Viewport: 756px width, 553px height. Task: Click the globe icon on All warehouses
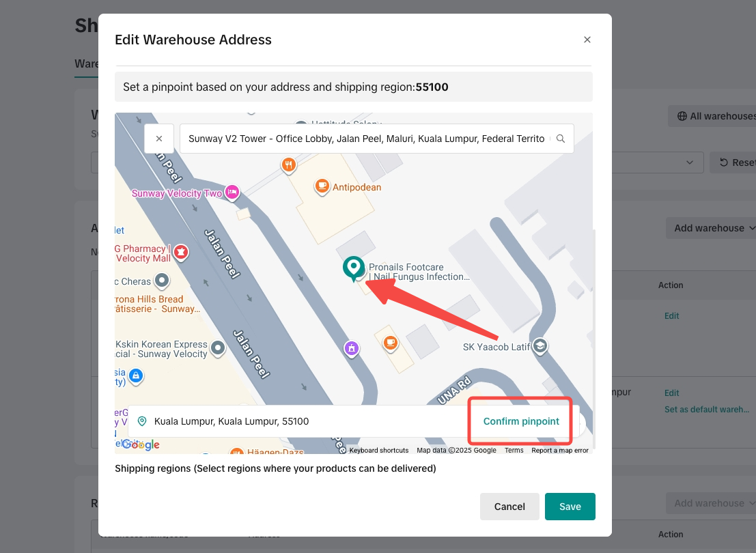click(x=682, y=116)
